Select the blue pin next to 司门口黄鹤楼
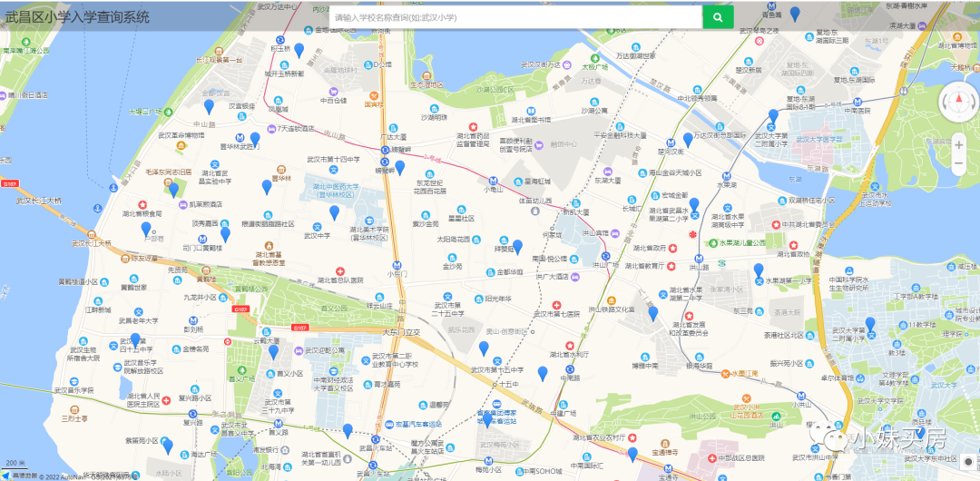 coord(226,234)
